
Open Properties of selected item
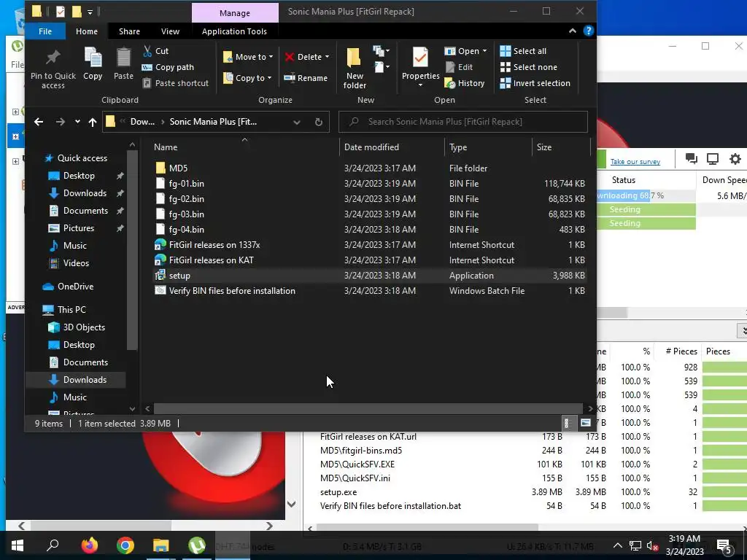[420, 66]
